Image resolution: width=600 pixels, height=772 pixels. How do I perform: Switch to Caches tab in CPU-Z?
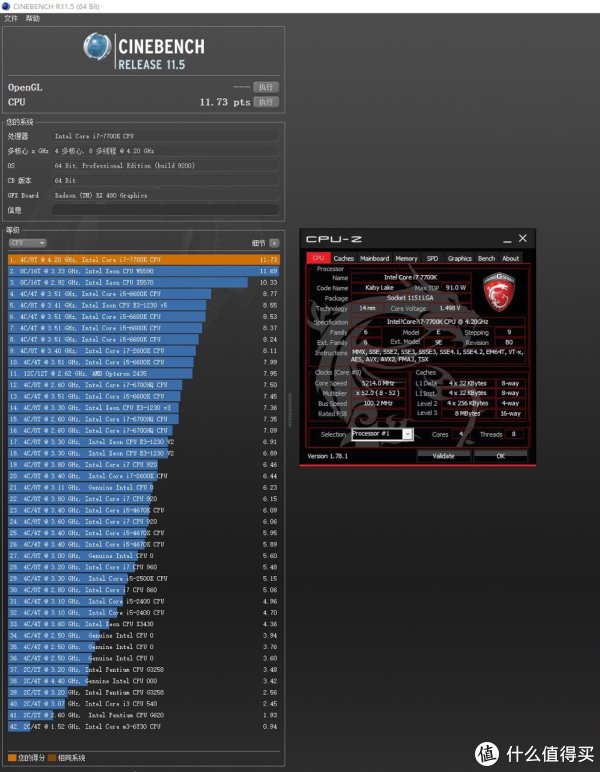pos(344,258)
